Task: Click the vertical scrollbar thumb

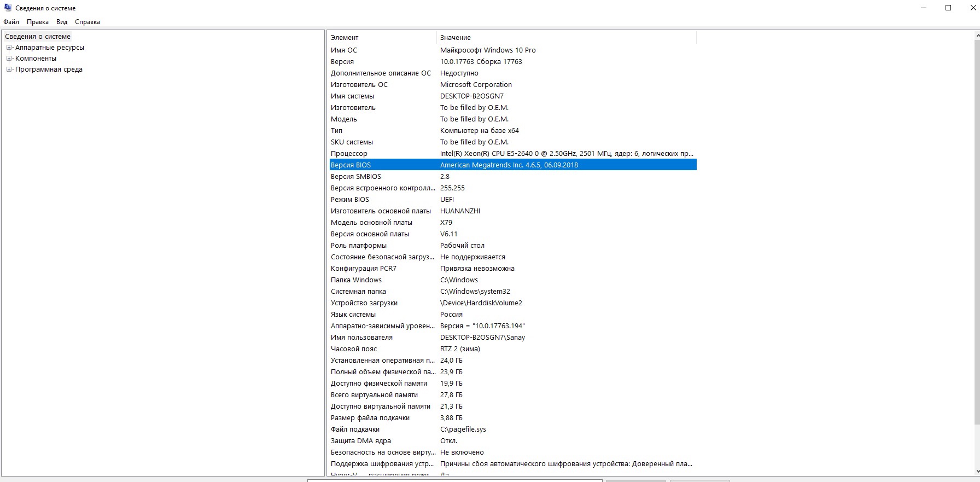Action: [x=977, y=231]
